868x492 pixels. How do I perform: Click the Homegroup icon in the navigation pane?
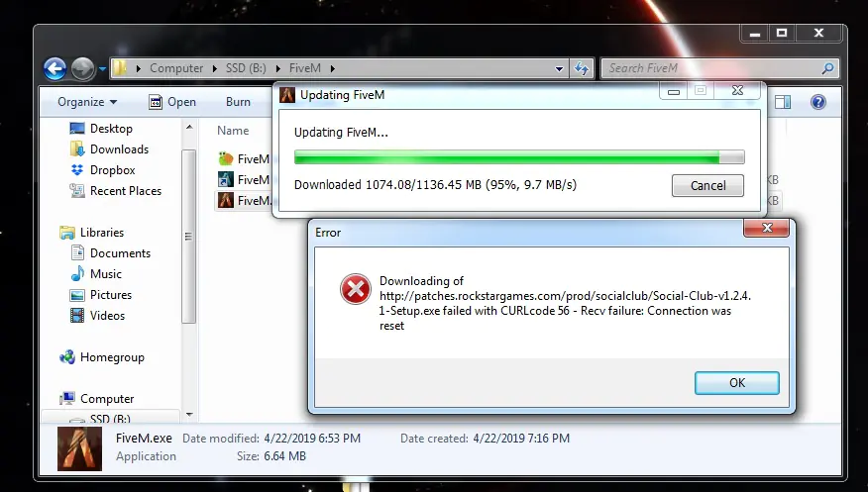tap(67, 357)
